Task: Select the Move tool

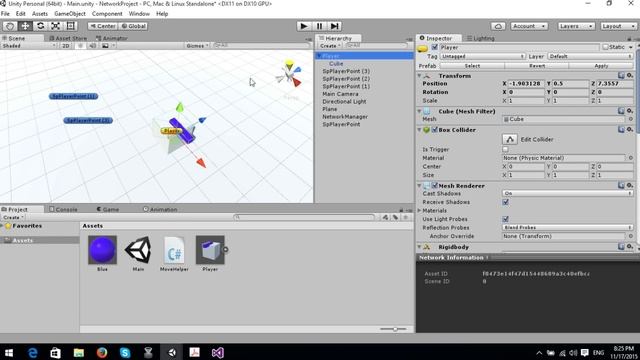Action: tap(25, 26)
